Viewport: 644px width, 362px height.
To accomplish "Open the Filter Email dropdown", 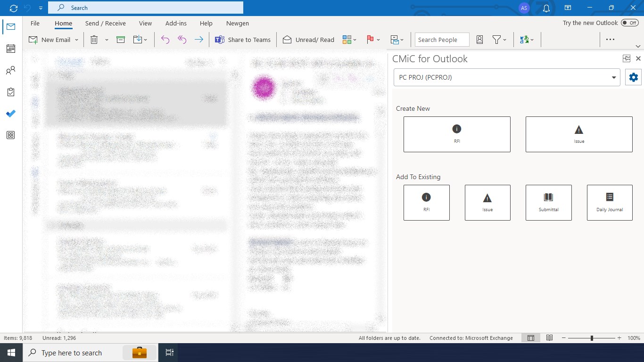I will [x=499, y=40].
